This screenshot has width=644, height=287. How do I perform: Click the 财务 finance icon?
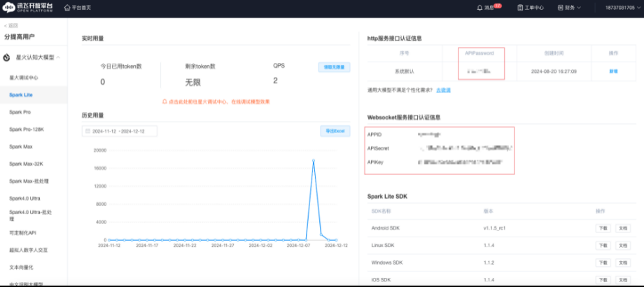click(x=561, y=8)
